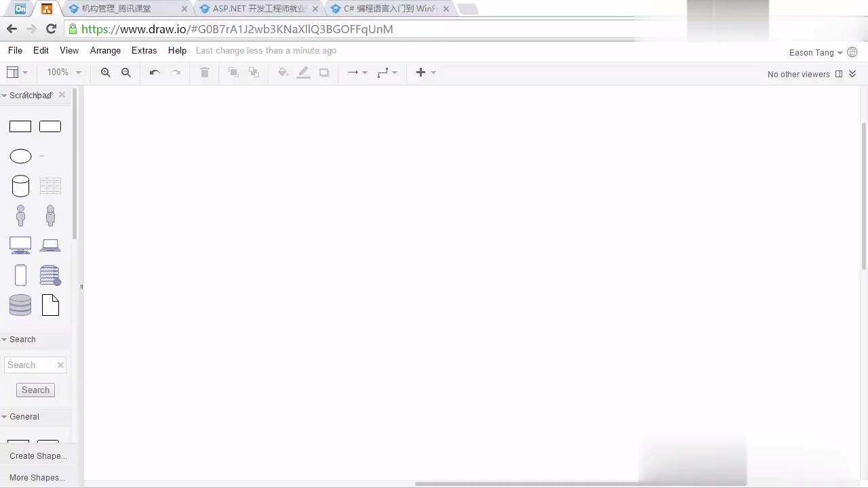
Task: Select the actor person shape in Scratchpad
Action: point(20,215)
